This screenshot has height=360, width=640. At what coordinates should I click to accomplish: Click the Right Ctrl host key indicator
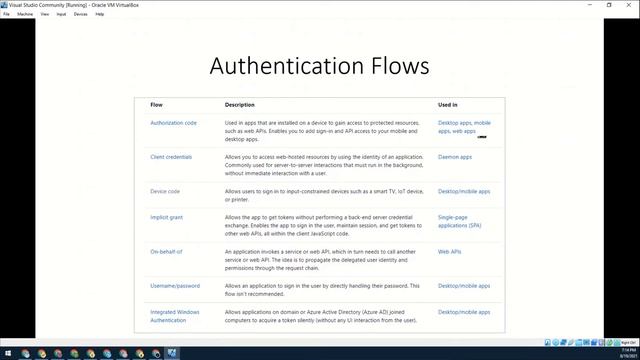pos(629,342)
